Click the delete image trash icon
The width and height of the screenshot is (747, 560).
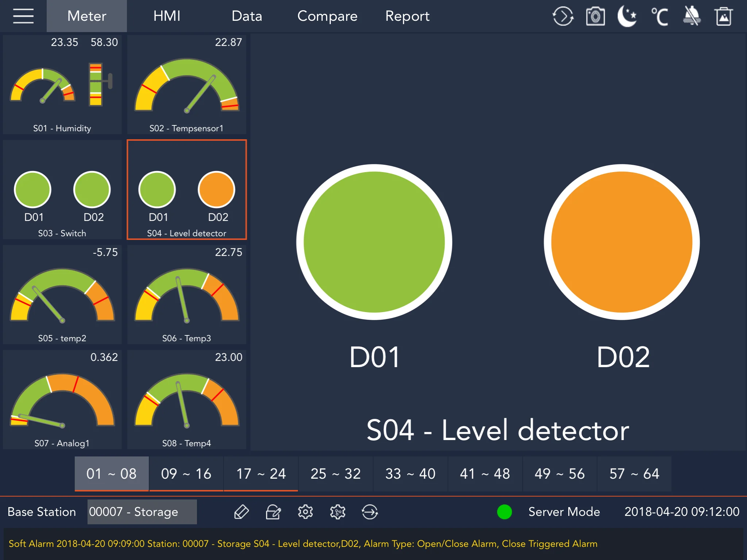724,16
